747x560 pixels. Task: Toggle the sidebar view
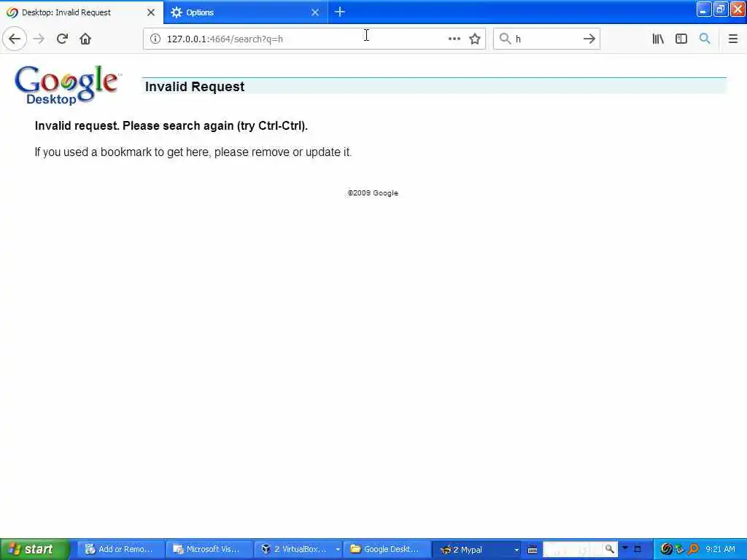tap(681, 39)
